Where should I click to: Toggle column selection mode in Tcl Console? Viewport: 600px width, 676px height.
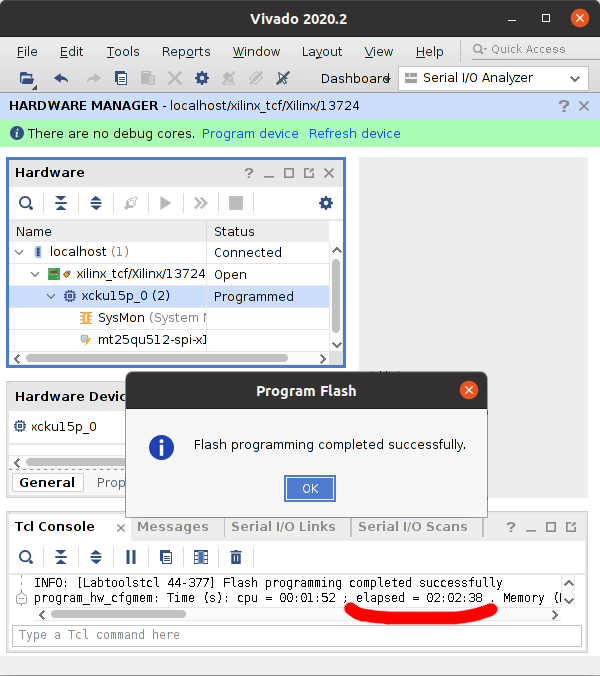(x=201, y=557)
